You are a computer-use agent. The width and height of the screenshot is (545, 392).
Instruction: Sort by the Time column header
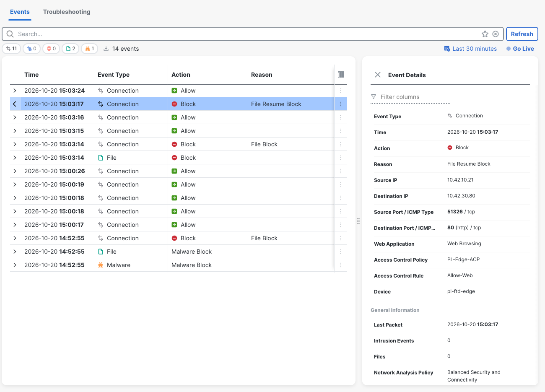click(31, 75)
